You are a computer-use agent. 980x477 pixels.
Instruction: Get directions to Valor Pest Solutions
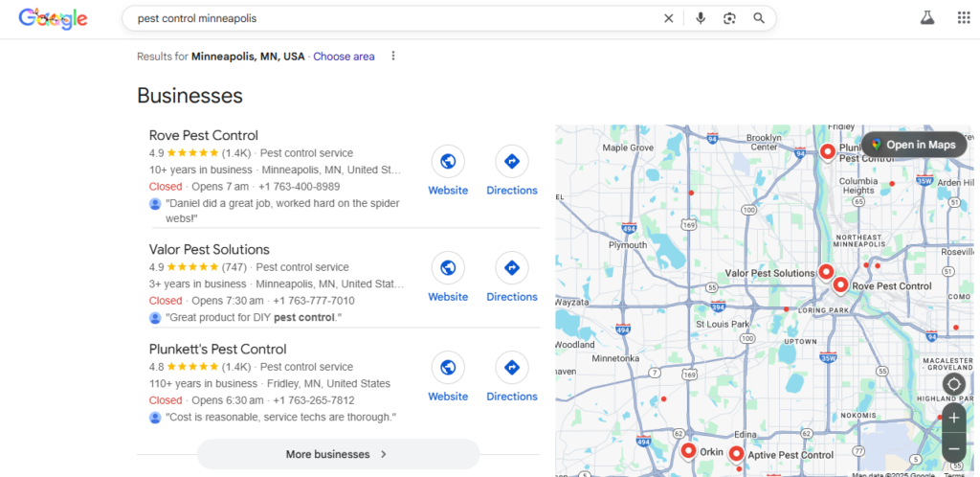[512, 268]
